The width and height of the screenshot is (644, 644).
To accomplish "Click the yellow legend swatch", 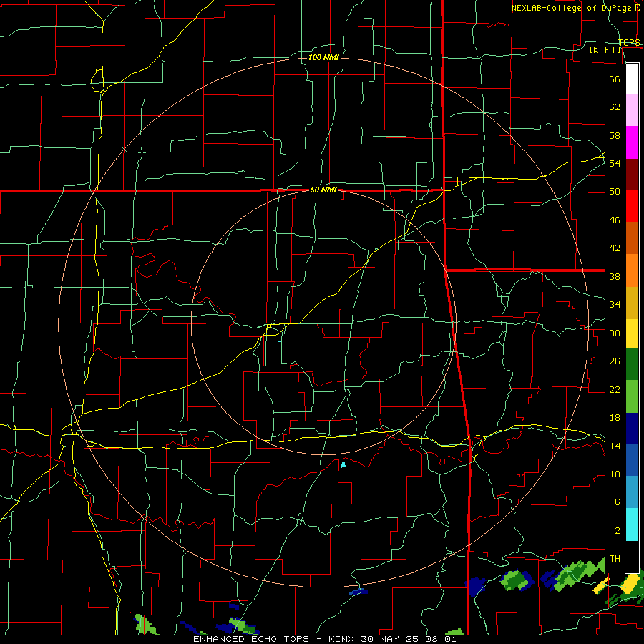I will [632, 333].
